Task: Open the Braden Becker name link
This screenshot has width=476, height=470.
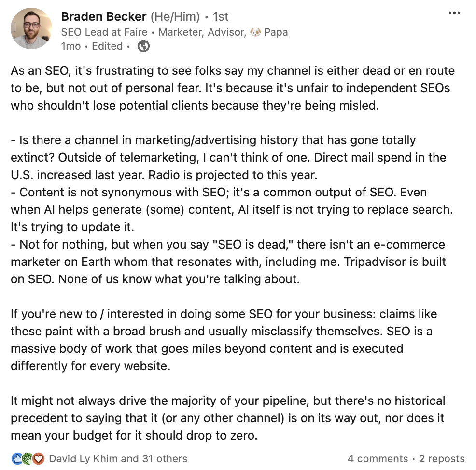Action: click(x=104, y=16)
